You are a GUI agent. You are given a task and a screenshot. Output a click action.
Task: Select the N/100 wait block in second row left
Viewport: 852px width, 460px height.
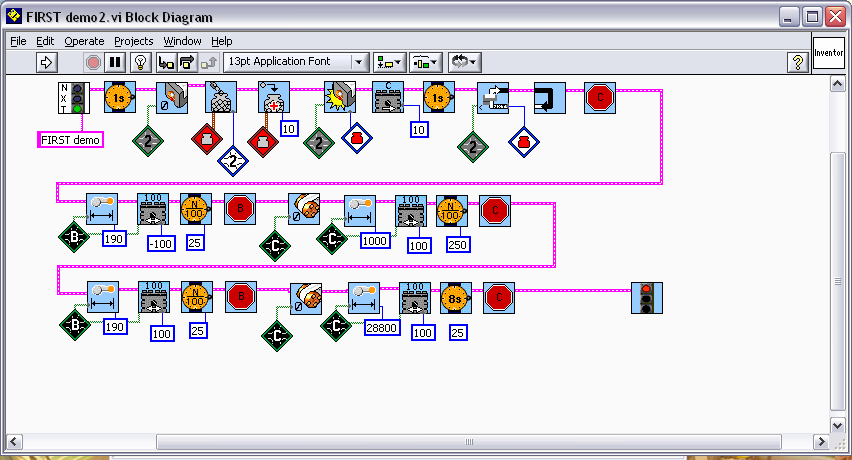(x=196, y=209)
